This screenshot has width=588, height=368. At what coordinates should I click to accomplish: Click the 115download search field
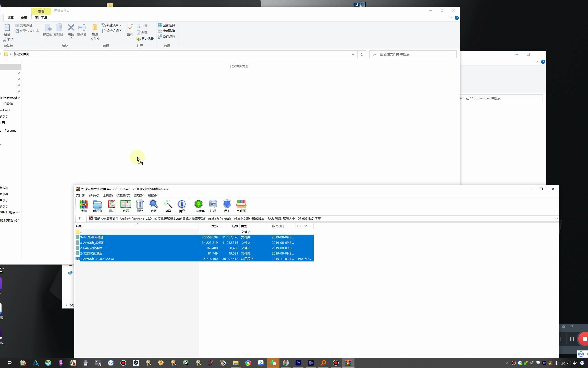point(501,98)
